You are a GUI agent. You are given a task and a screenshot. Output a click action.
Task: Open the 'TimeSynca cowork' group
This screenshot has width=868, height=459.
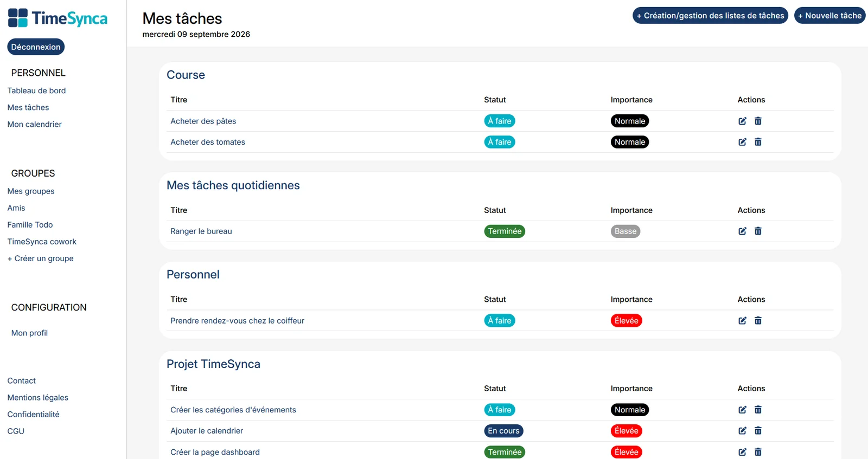(42, 242)
